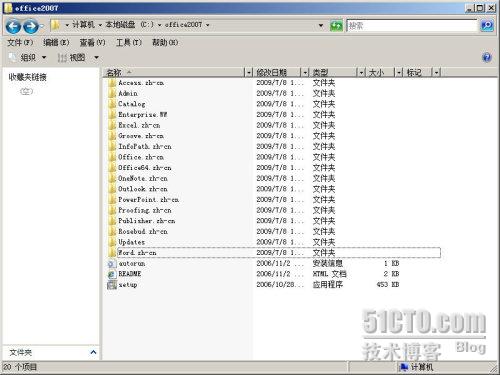This screenshot has height=375, width=500.
Task: Click the 安装信息 type cell of autorun
Action: [328, 263]
